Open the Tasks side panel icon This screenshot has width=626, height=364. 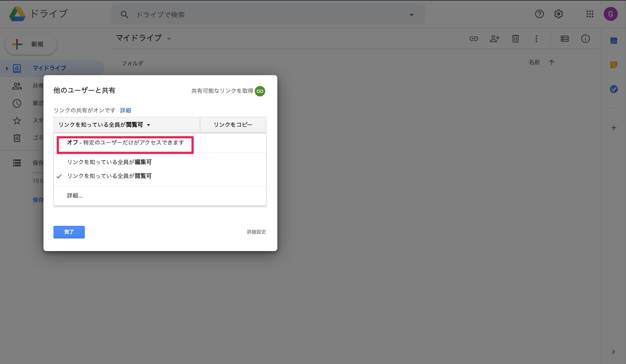pyautogui.click(x=614, y=89)
